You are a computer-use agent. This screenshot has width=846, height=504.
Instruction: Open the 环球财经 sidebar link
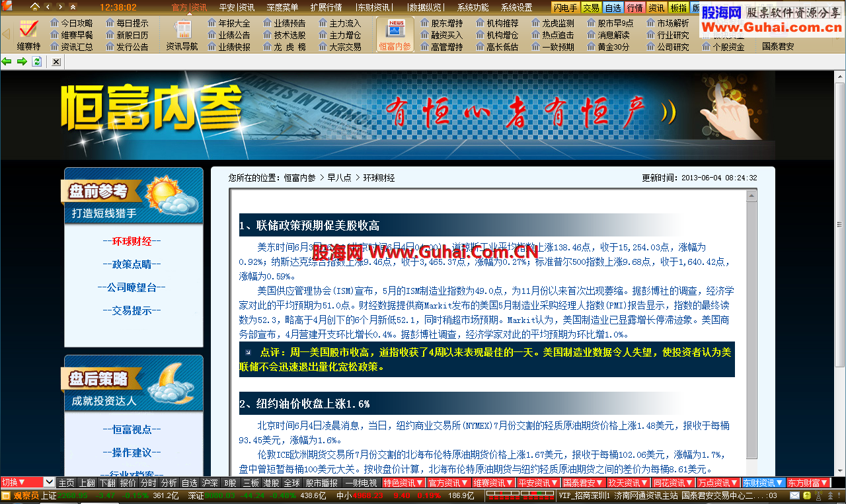tap(132, 241)
